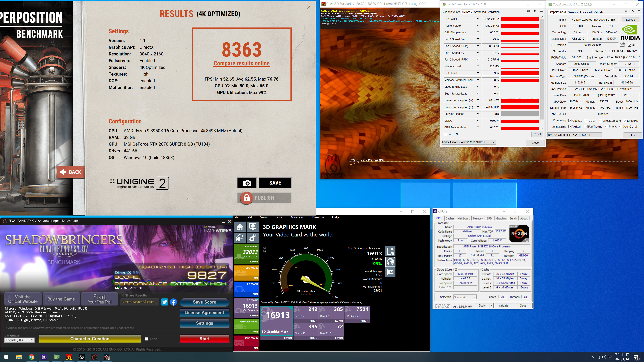Click BIOS share/export icon in GPU-Z
Screen dimensions: 644x362
(x=623, y=45)
